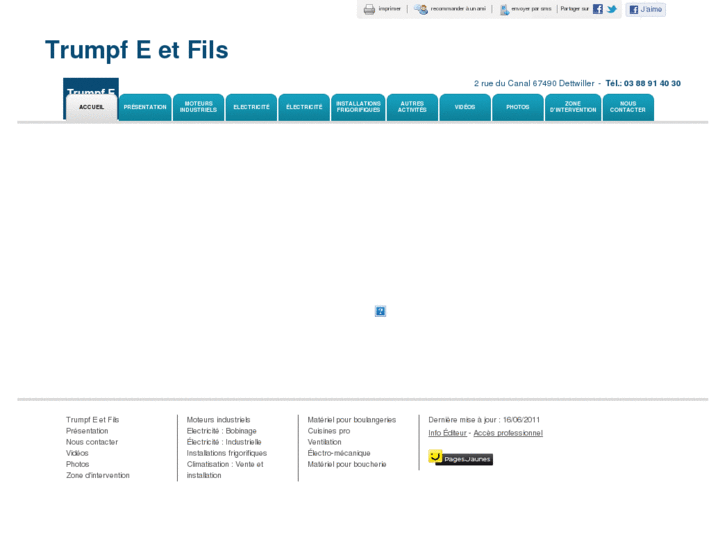The image size is (727, 545).
Task: Go to Zone d'intervention tab
Action: (x=573, y=107)
